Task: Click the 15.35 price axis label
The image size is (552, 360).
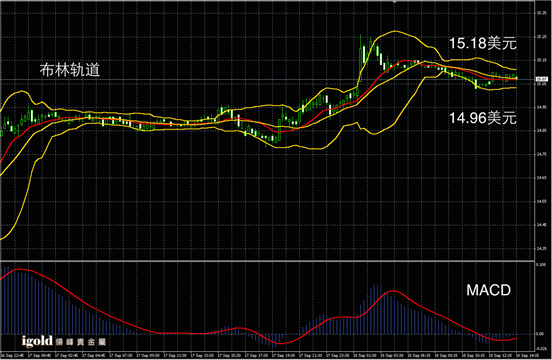Action: pyautogui.click(x=541, y=13)
